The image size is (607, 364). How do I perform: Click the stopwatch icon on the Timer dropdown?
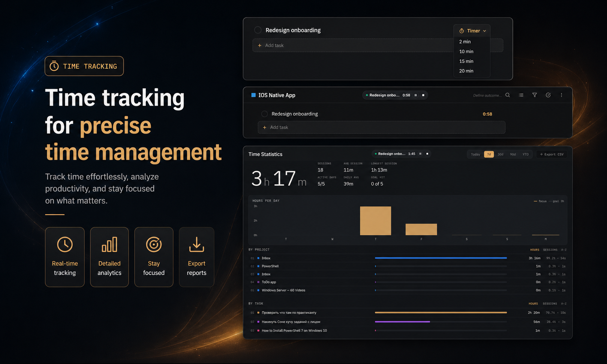[462, 31]
